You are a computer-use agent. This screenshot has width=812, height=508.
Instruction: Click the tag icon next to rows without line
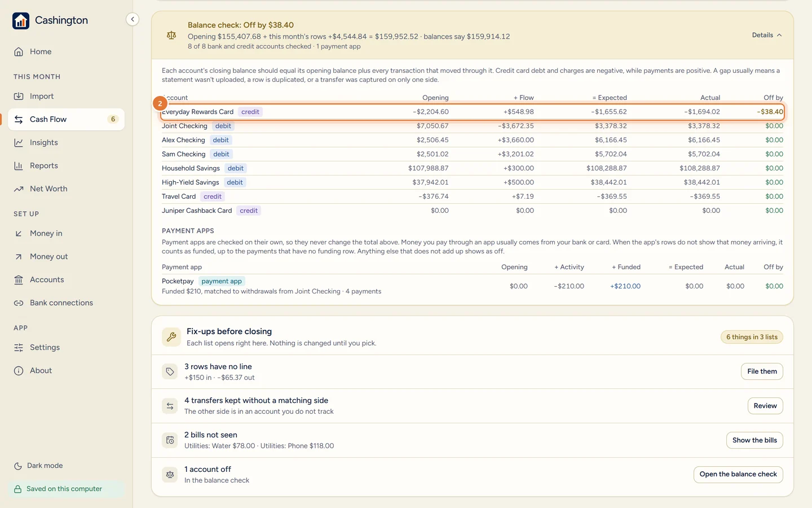pos(170,371)
